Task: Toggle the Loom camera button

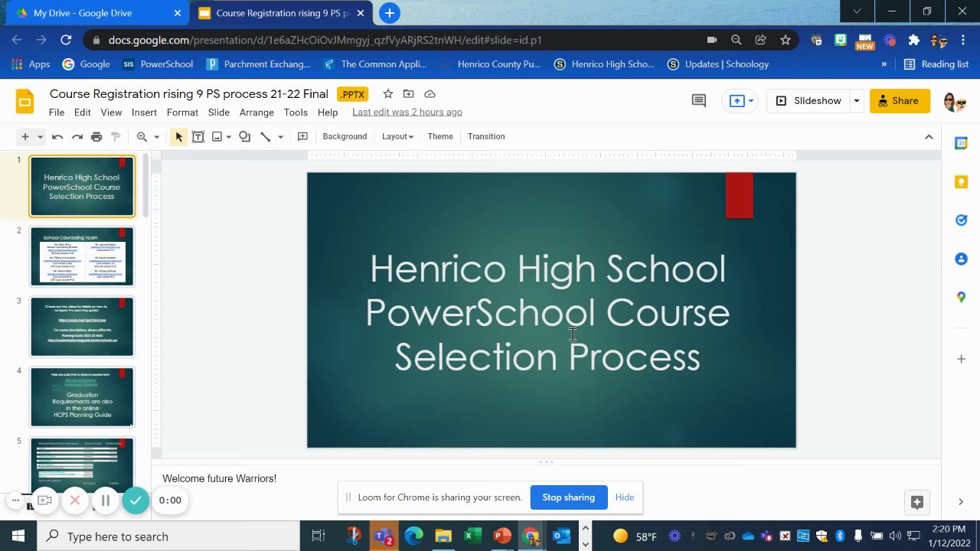Action: 44,500
